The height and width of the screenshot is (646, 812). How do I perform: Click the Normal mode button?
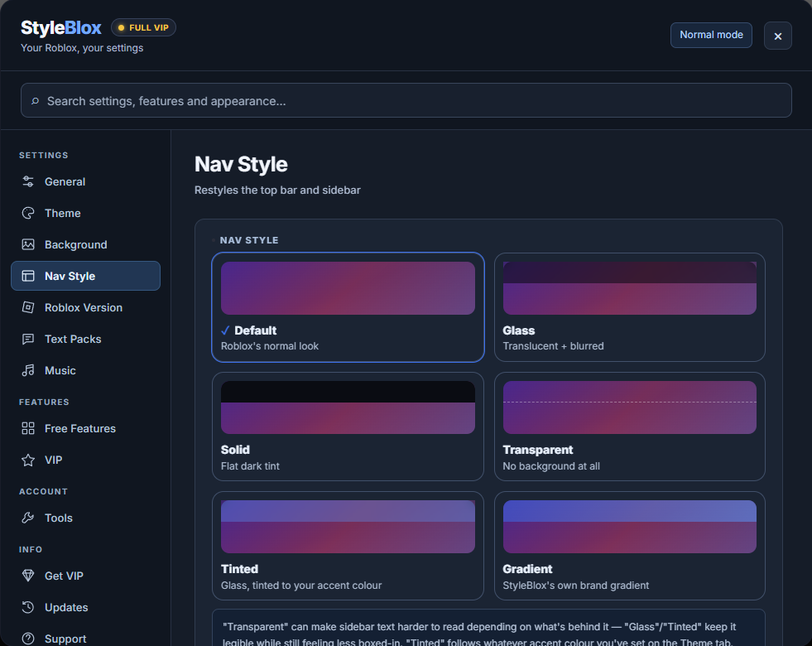[711, 35]
